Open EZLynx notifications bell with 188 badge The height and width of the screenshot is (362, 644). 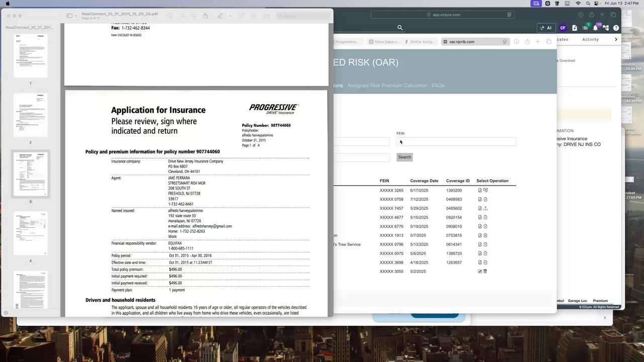click(x=596, y=28)
